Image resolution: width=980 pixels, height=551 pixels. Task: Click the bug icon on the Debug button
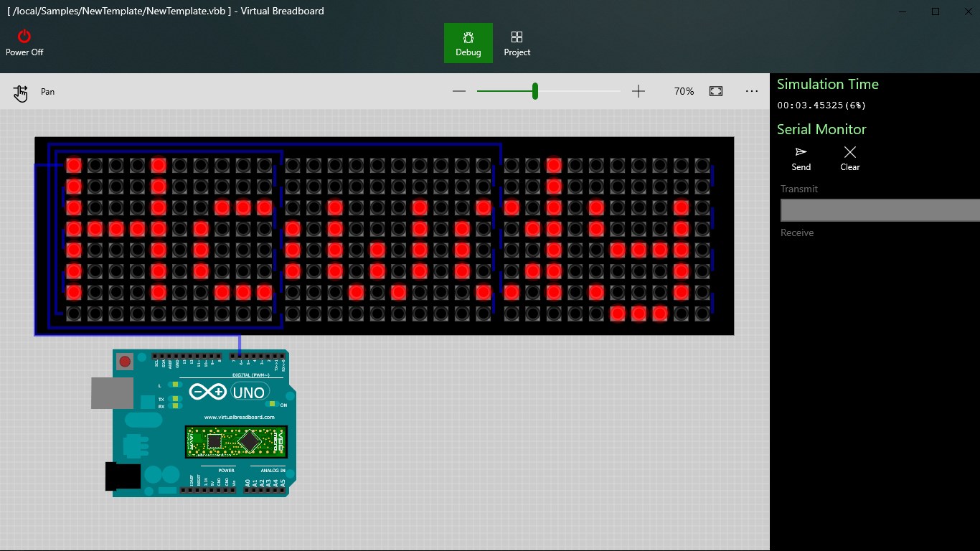pos(468,35)
